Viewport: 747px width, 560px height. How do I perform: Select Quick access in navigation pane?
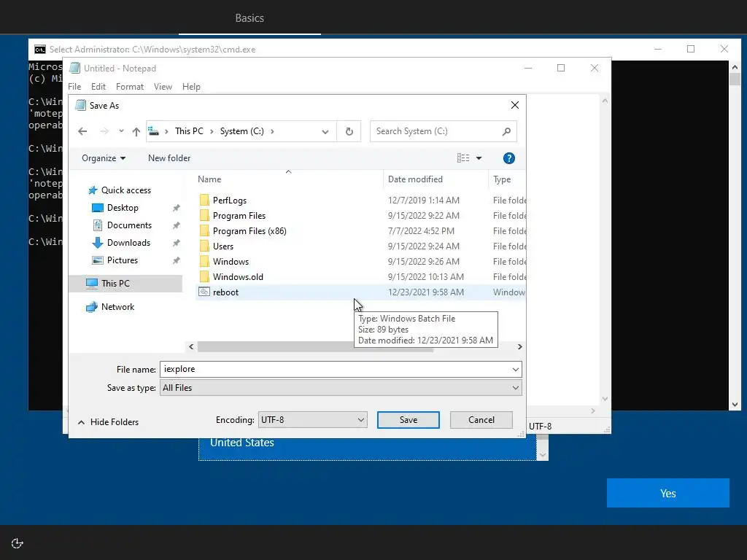pyautogui.click(x=125, y=190)
